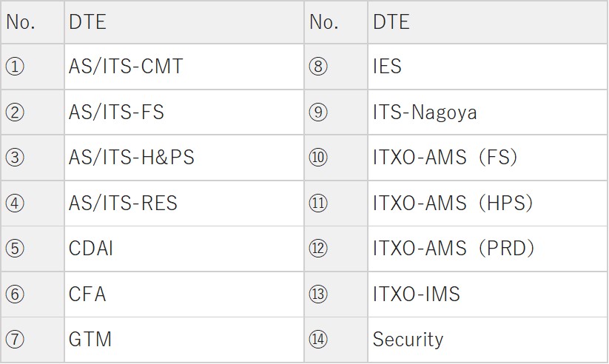Click the right DTE column header
The image size is (609, 364).
coord(391,22)
